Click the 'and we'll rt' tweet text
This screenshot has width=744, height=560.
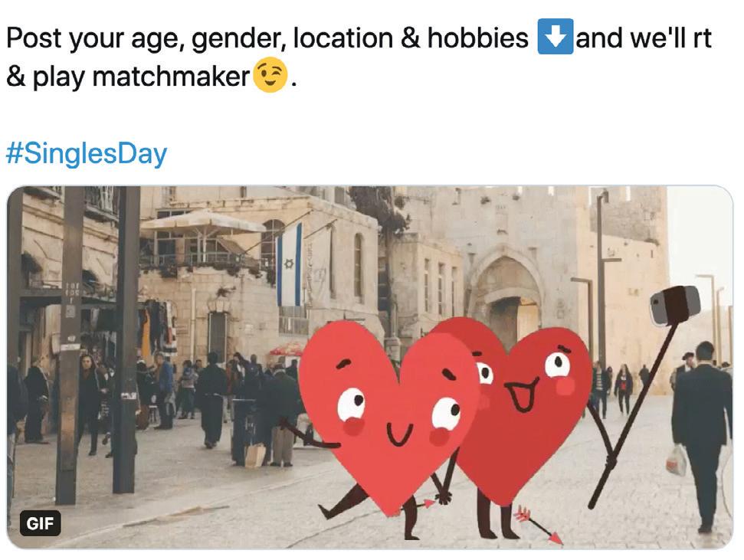pyautogui.click(x=644, y=38)
